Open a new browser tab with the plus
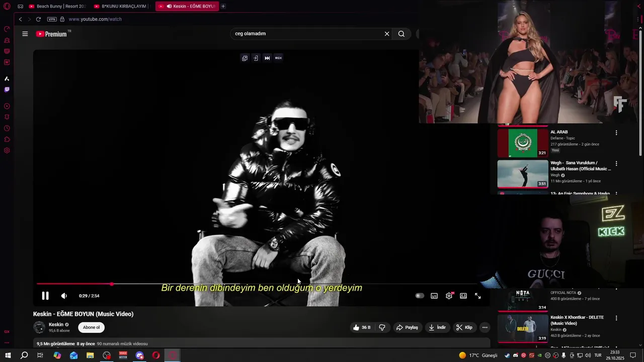The image size is (644, 362). [x=223, y=6]
